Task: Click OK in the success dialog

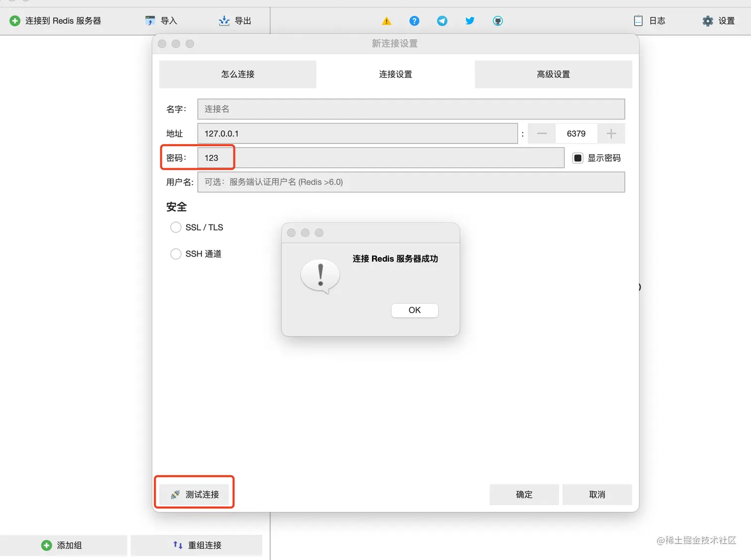Action: 415,310
